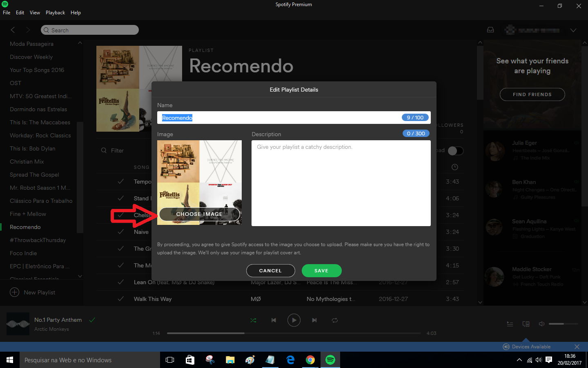Select Recomendo playlist in sidebar

tap(25, 227)
